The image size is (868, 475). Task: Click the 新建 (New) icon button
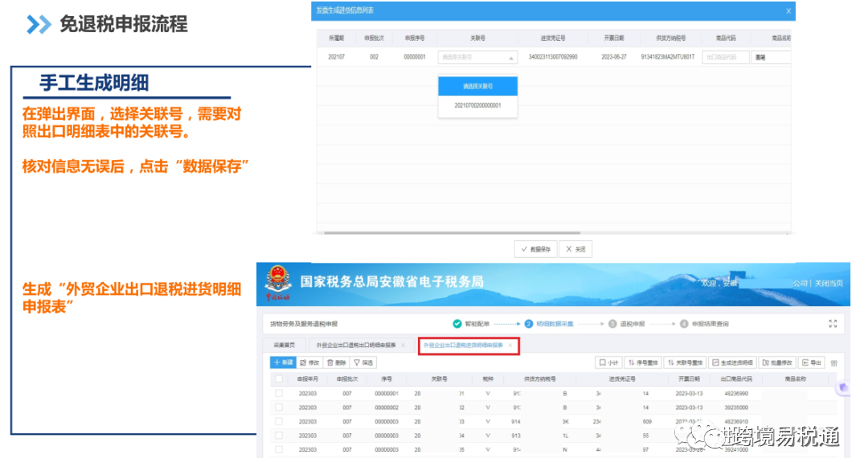(x=283, y=362)
